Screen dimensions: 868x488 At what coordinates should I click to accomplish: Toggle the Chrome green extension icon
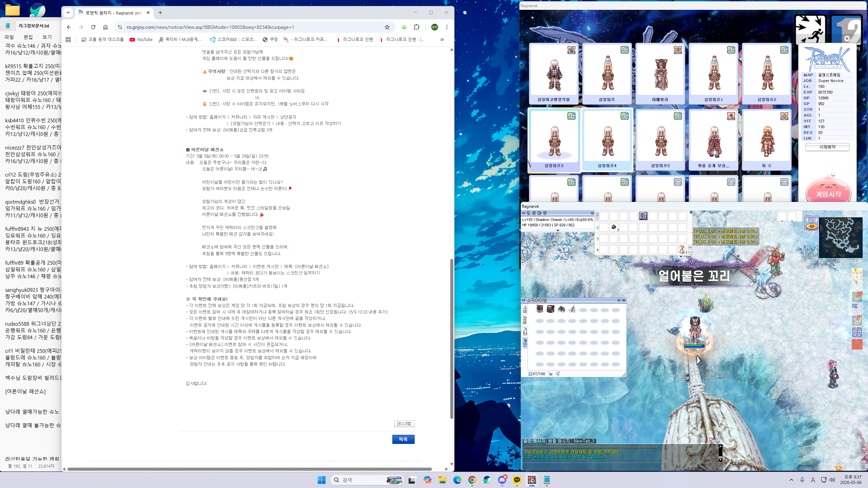[404, 27]
